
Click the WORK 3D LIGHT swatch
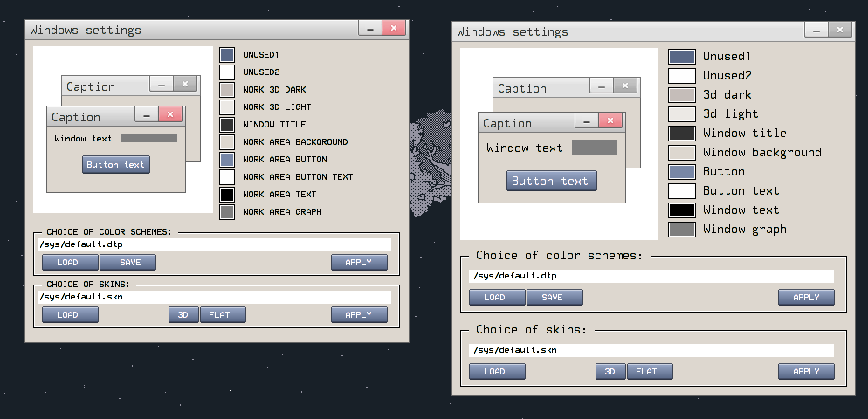tap(227, 107)
